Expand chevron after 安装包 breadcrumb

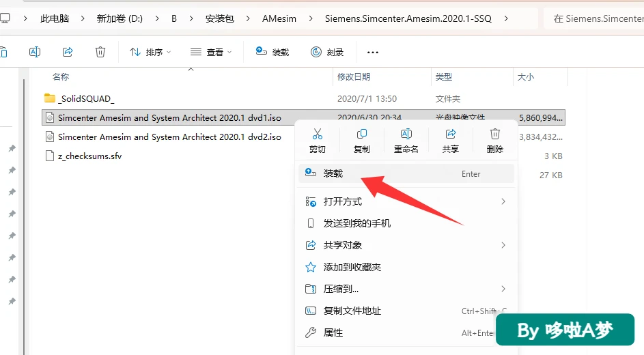click(x=248, y=18)
